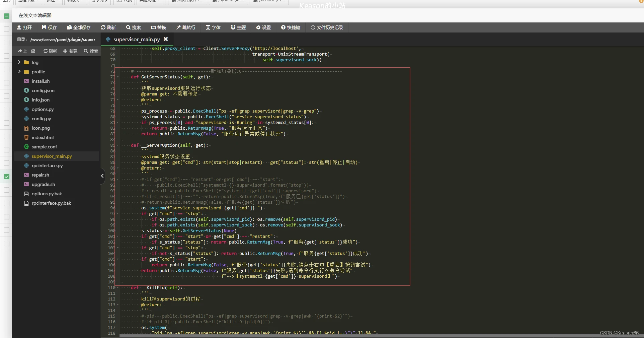Click the 刷新 refresh icon in toolbar

(x=108, y=27)
